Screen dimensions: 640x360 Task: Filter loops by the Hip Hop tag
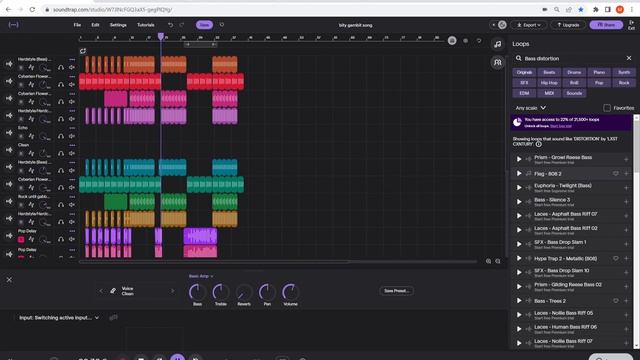click(x=549, y=83)
